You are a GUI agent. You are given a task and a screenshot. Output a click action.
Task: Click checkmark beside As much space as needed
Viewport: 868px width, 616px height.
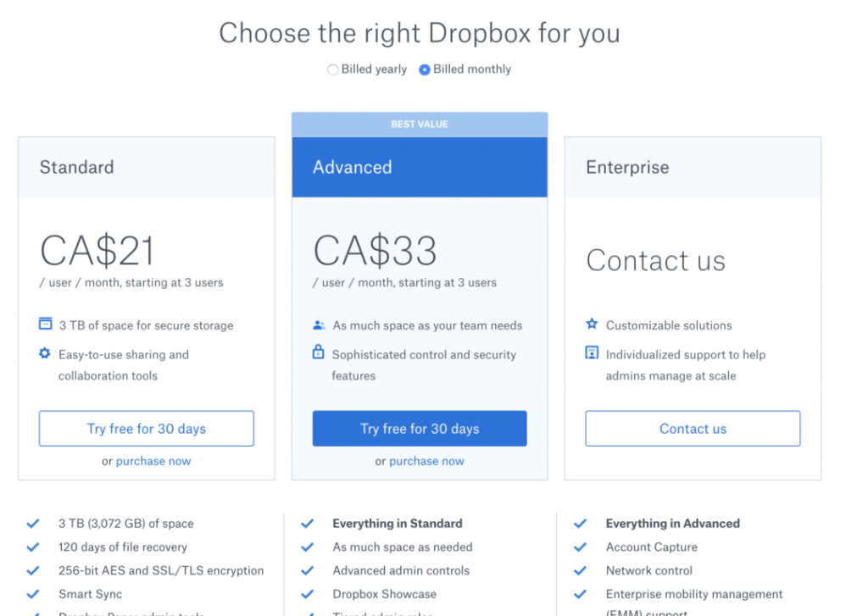pos(307,547)
